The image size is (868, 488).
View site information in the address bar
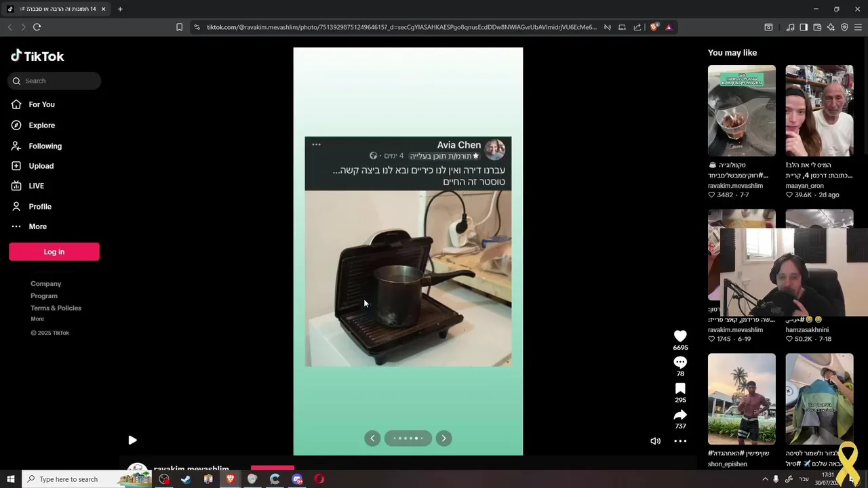197,27
